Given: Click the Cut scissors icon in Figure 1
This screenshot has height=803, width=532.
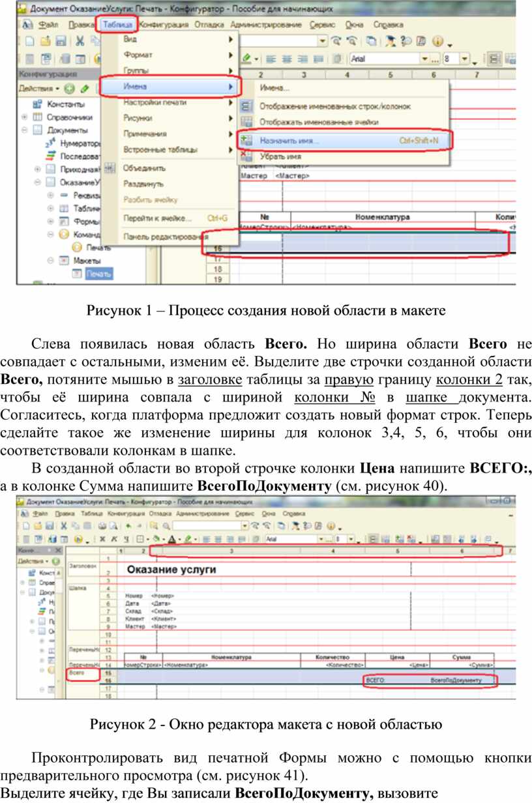Looking at the screenshot, I should [80, 41].
